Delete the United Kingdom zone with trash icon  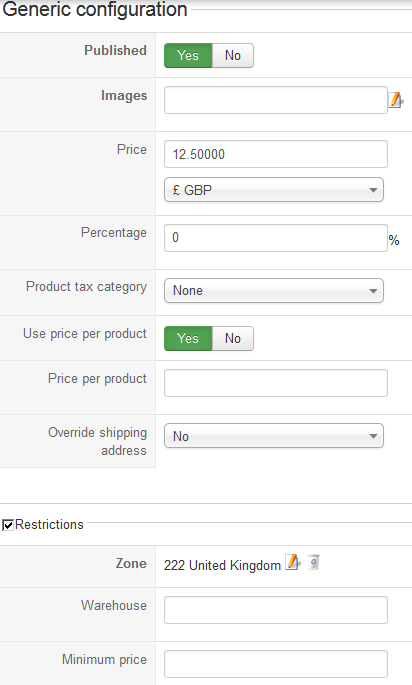click(314, 562)
